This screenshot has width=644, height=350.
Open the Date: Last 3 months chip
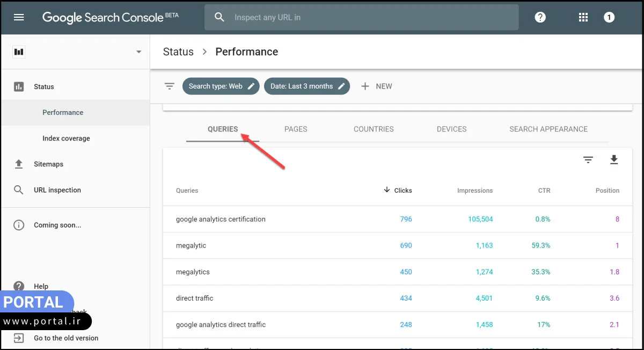[x=307, y=86]
